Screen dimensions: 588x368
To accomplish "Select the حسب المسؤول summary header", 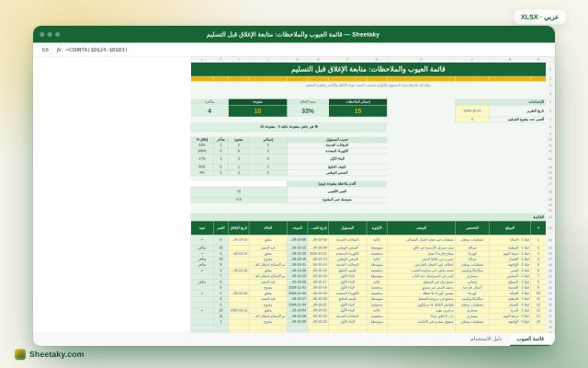I will 337,139.
